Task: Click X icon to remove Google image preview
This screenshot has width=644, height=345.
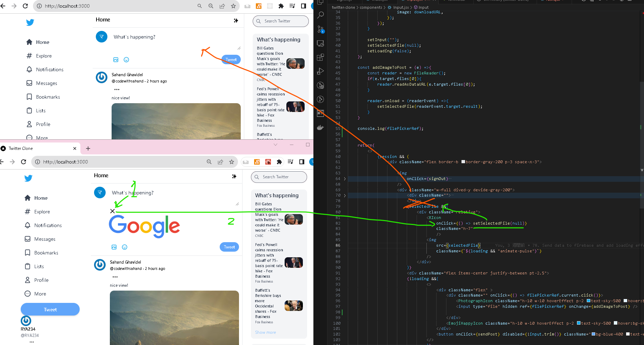Action: (112, 211)
